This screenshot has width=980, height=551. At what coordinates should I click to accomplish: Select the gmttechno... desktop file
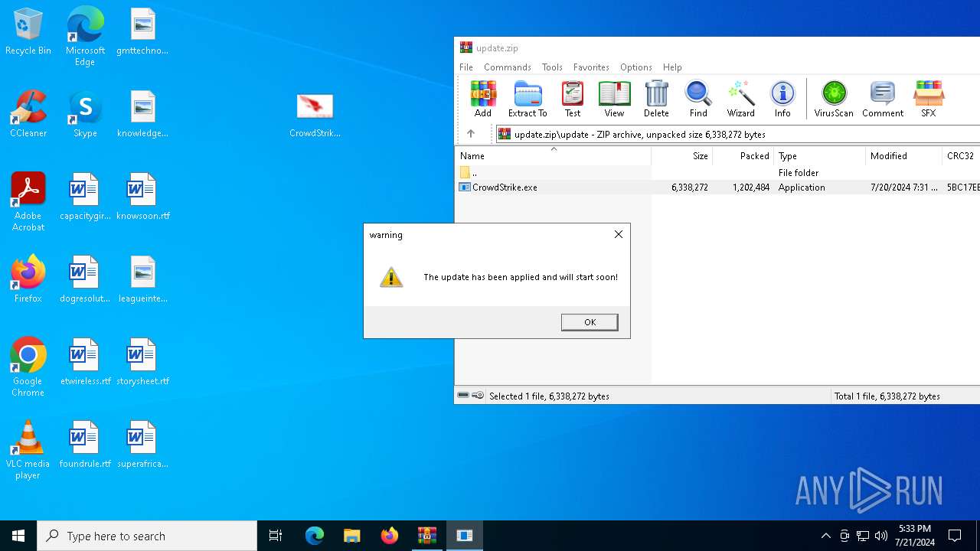142,32
